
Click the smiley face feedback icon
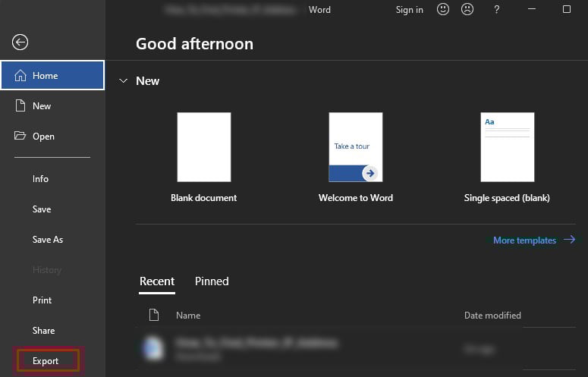coord(443,9)
